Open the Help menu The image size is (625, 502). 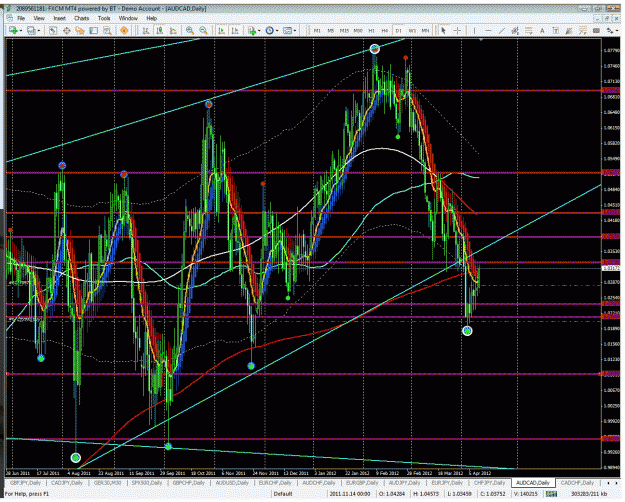pyautogui.click(x=151, y=18)
